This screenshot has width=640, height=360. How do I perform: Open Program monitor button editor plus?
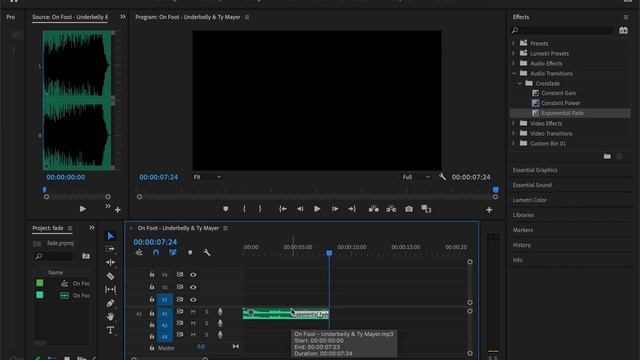(489, 210)
